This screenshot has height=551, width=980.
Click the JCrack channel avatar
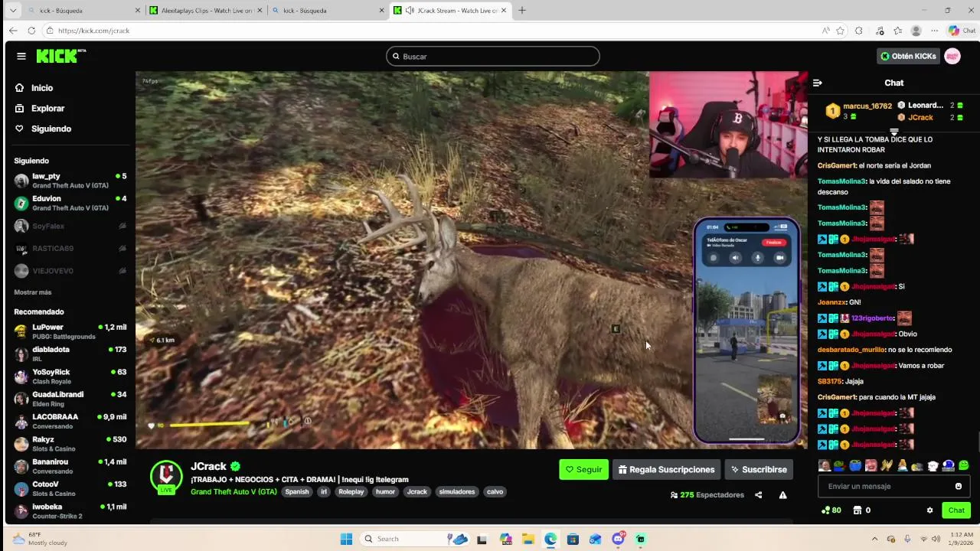pos(166,477)
